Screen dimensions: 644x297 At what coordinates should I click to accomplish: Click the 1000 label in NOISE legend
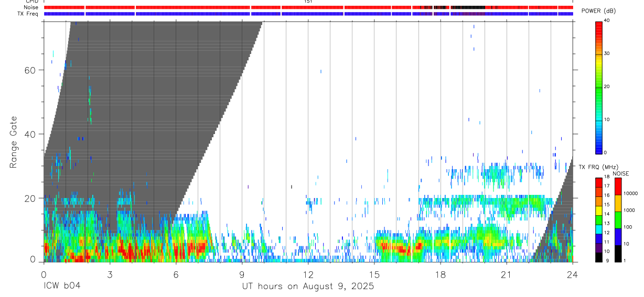coord(629,210)
